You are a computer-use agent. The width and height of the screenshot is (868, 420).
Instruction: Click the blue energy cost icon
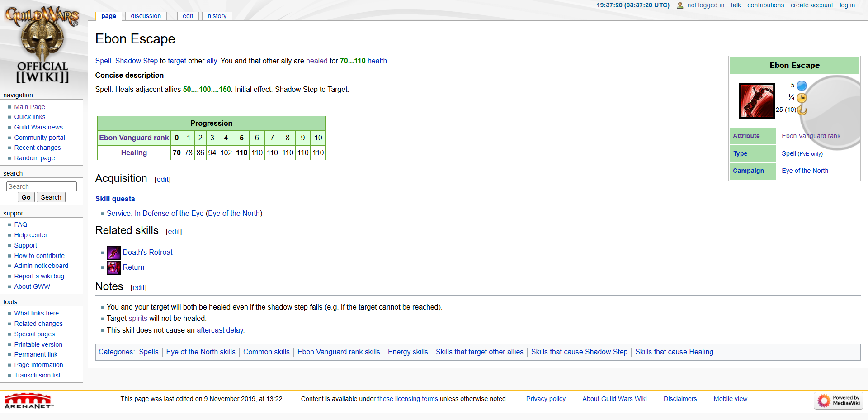click(802, 86)
